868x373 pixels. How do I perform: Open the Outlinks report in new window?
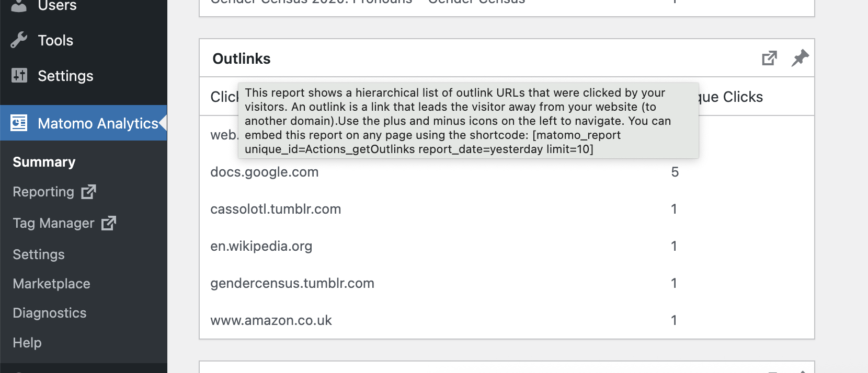(769, 58)
